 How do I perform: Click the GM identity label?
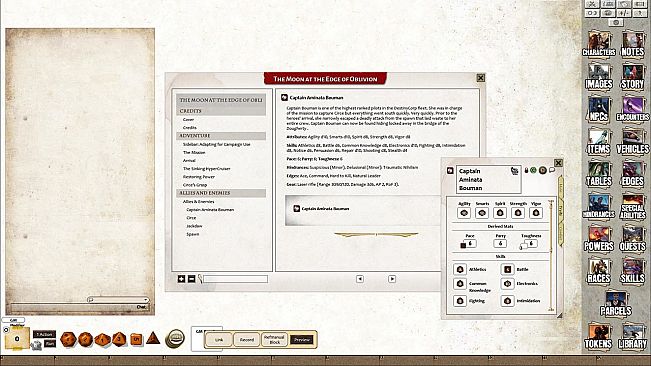14,320
